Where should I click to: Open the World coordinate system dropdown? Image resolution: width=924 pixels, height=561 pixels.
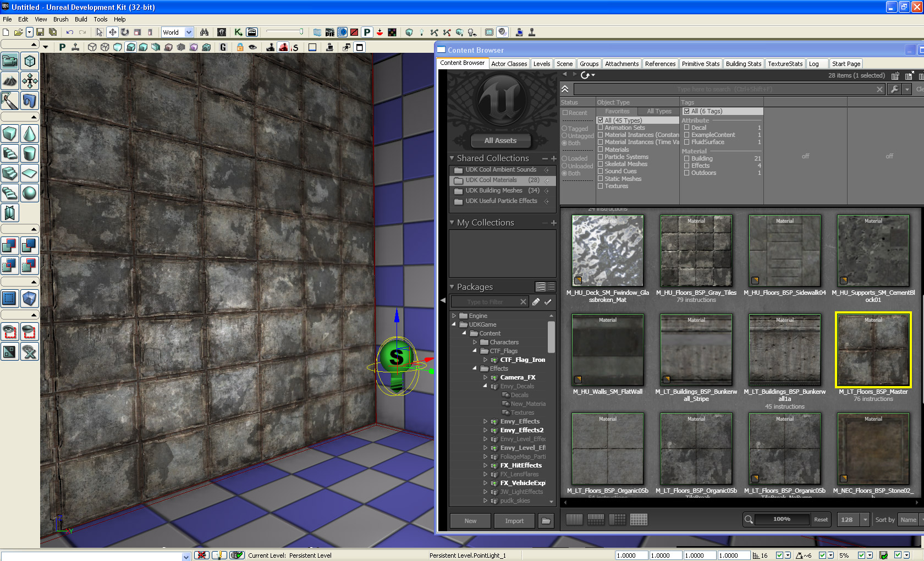coord(189,32)
